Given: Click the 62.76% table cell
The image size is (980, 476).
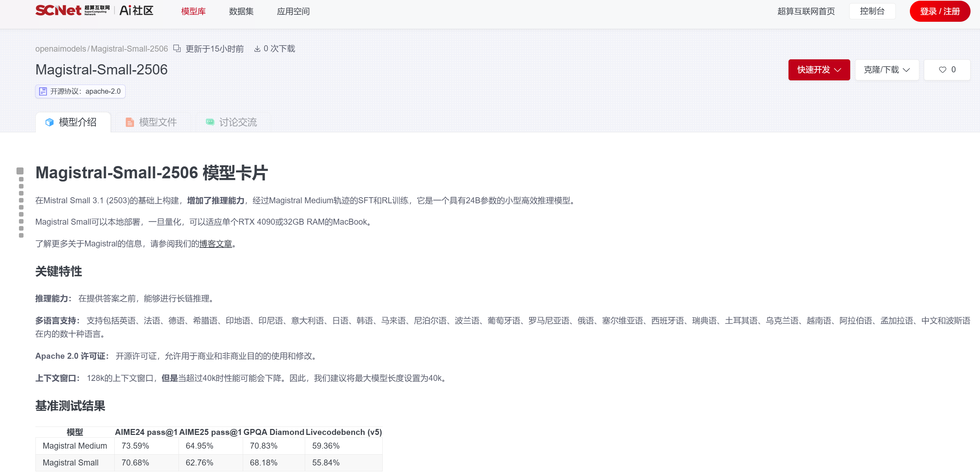Looking at the screenshot, I should coord(211,463).
